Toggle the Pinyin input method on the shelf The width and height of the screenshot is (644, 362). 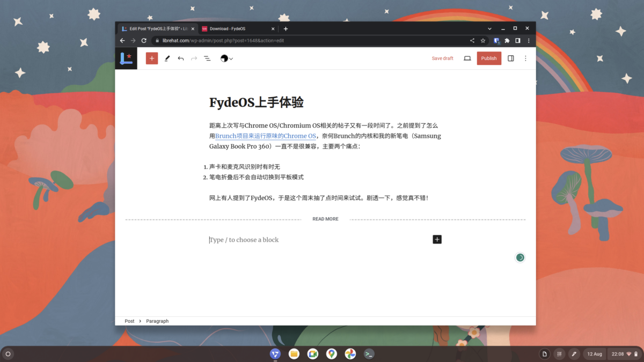(x=559, y=353)
